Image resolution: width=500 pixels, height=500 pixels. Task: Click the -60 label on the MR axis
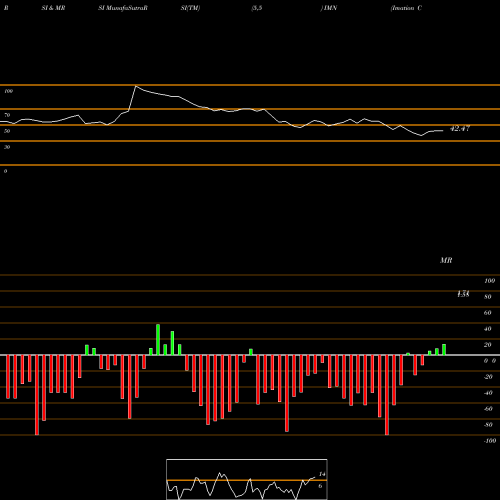tap(488, 409)
